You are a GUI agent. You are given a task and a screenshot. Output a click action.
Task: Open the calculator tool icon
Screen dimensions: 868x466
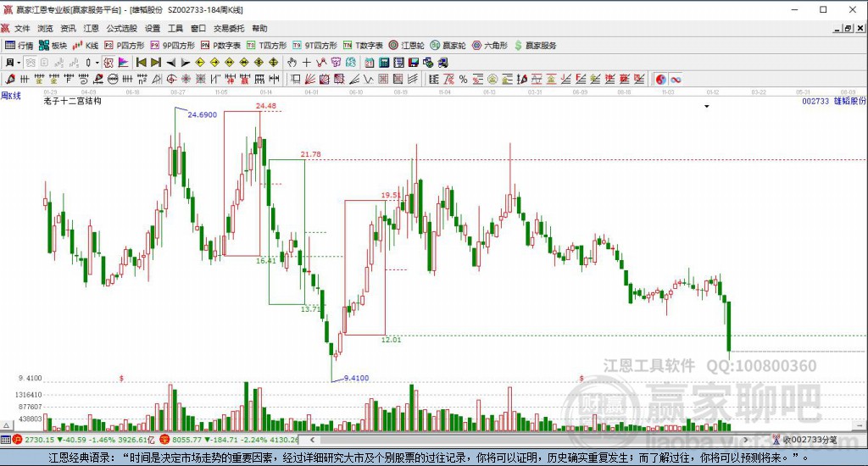(384, 63)
